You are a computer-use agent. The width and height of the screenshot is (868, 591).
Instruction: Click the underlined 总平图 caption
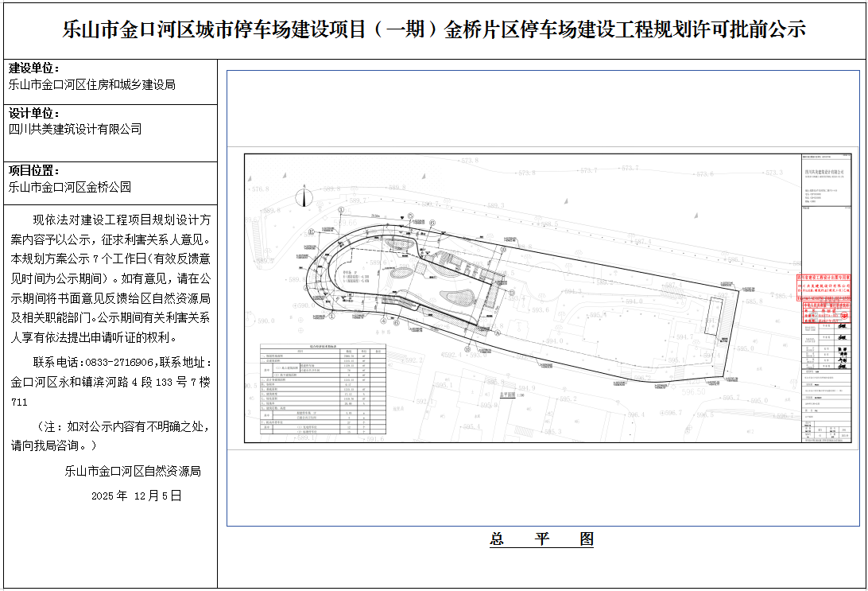(x=542, y=539)
